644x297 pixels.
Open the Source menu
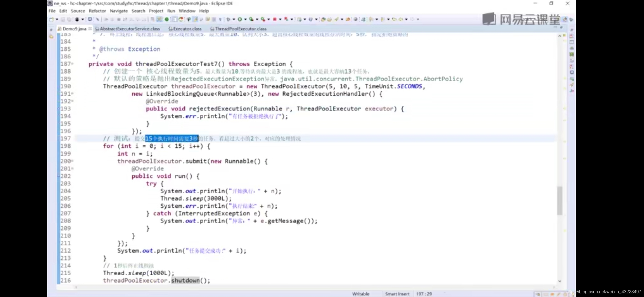point(78,11)
